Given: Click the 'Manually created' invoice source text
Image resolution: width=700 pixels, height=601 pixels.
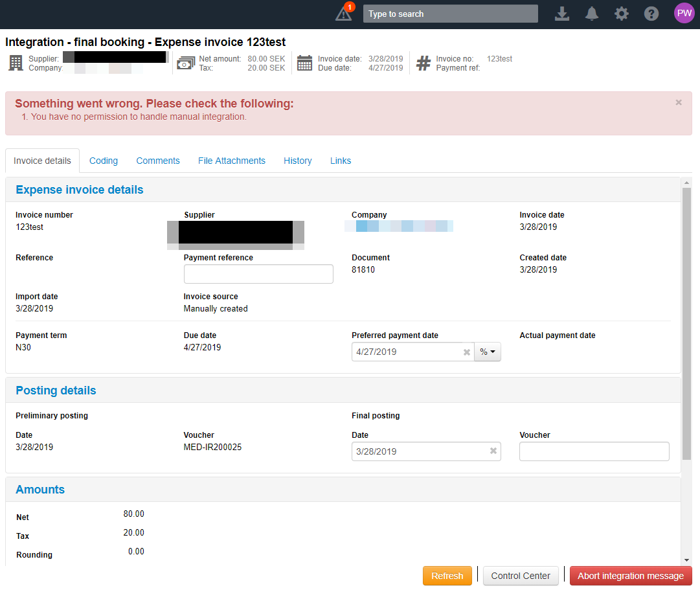Looking at the screenshot, I should tap(216, 308).
